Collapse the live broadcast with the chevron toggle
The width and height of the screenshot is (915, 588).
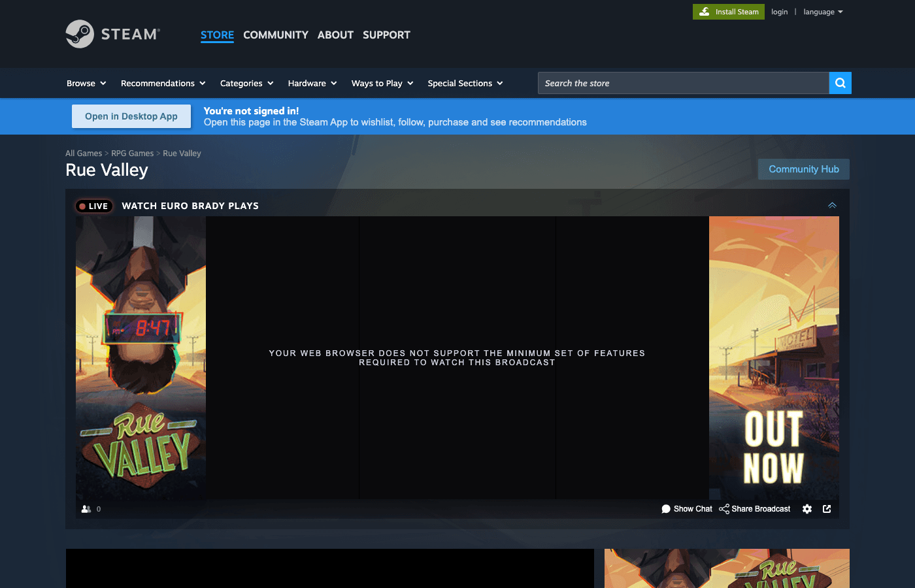831,204
